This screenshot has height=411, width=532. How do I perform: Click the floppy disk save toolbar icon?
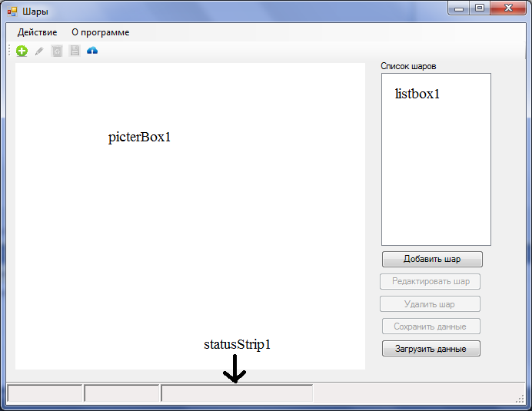[75, 51]
